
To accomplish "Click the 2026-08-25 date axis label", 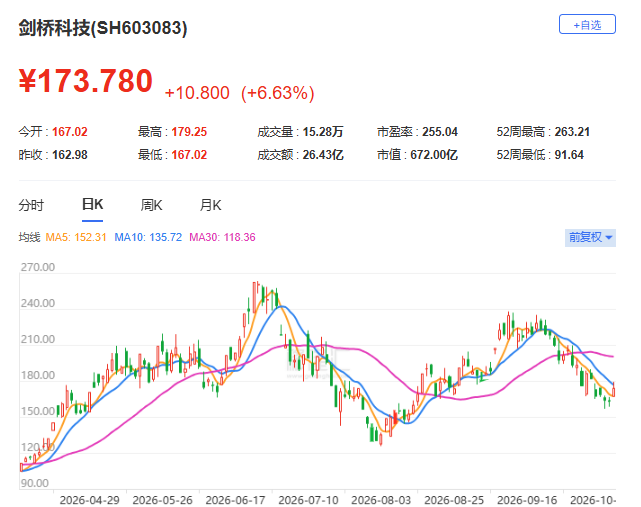I will tap(454, 500).
